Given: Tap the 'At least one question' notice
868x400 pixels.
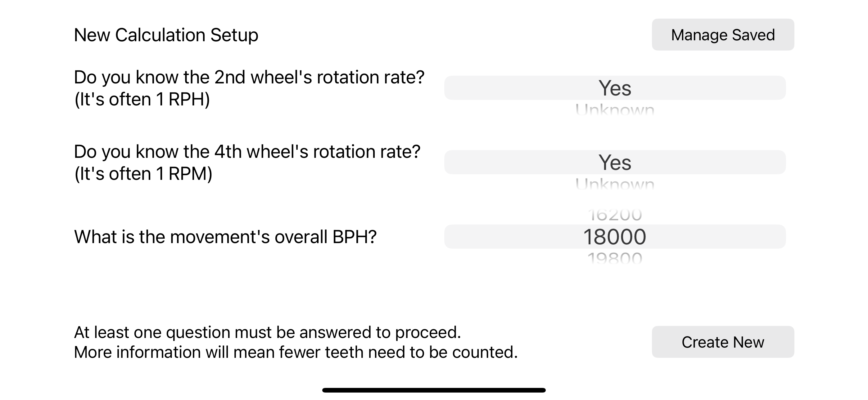Looking at the screenshot, I should pos(268,332).
